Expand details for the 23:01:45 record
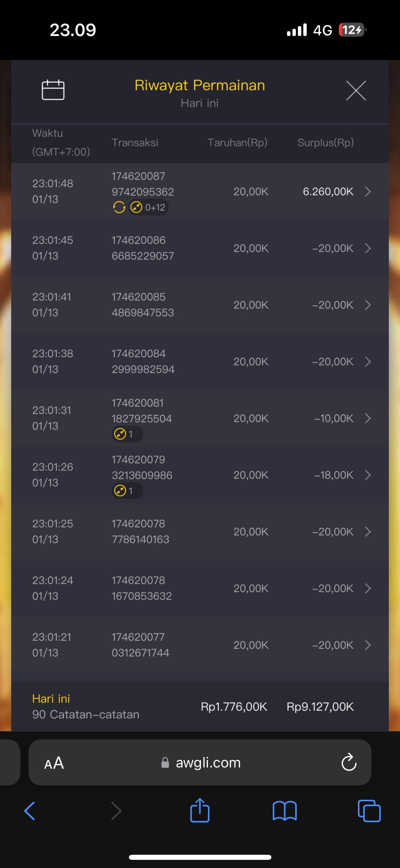Screen dimensions: 400x868 pyautogui.click(x=368, y=248)
